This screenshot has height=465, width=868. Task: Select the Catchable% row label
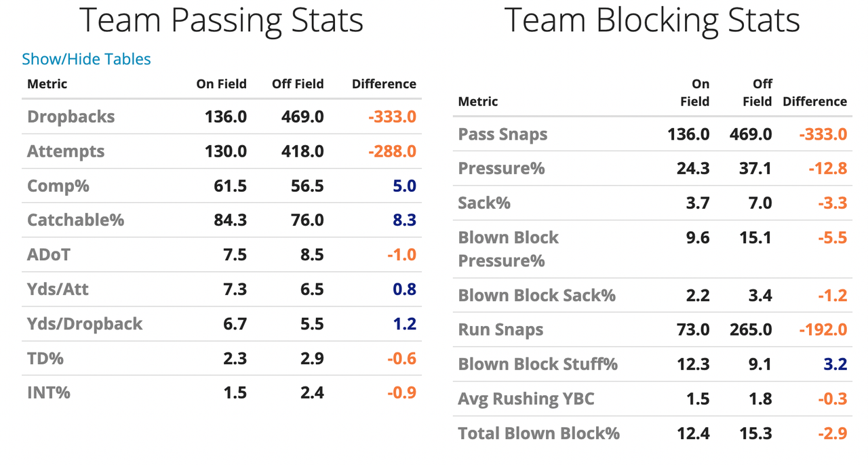coord(76,220)
